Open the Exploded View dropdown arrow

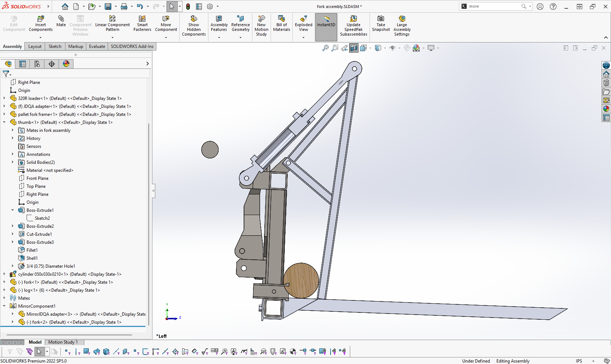(x=304, y=37)
